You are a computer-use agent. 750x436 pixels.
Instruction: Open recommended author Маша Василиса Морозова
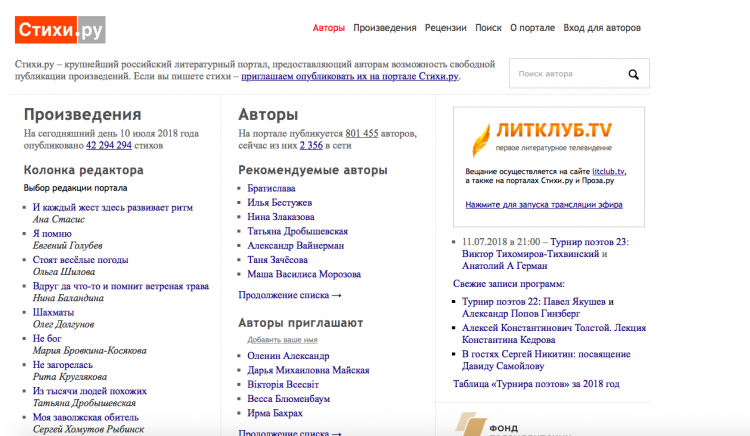pyautogui.click(x=304, y=274)
